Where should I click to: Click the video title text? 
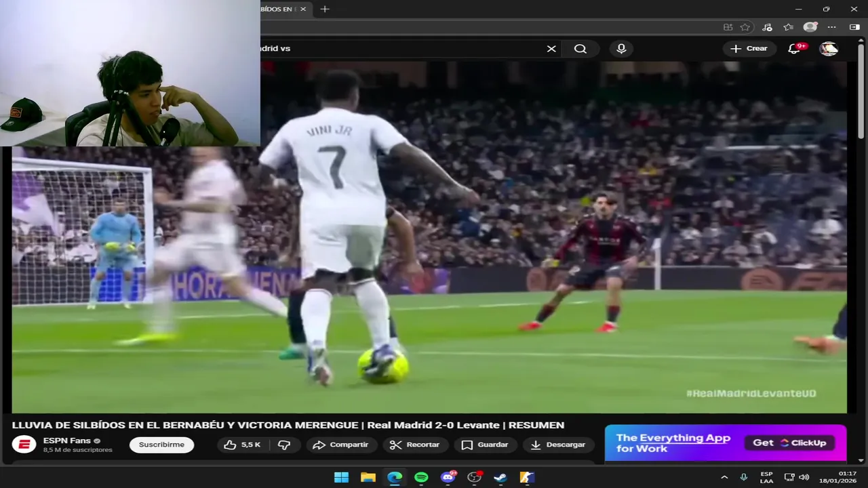288,425
